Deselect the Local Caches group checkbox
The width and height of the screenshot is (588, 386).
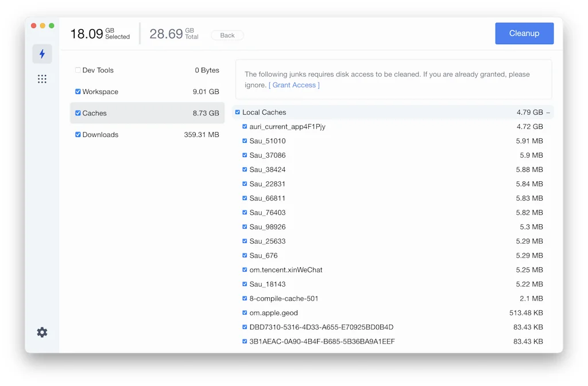[x=238, y=112]
